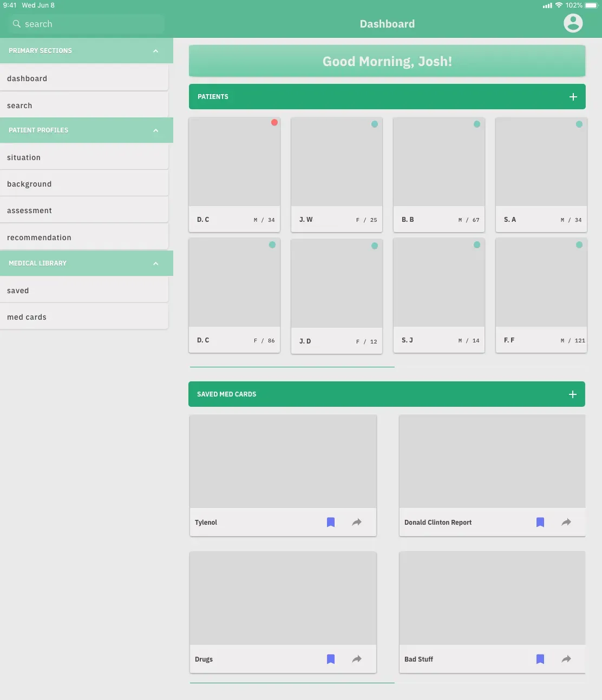Click status dot on S.J patient card
The image size is (602, 700).
point(477,245)
